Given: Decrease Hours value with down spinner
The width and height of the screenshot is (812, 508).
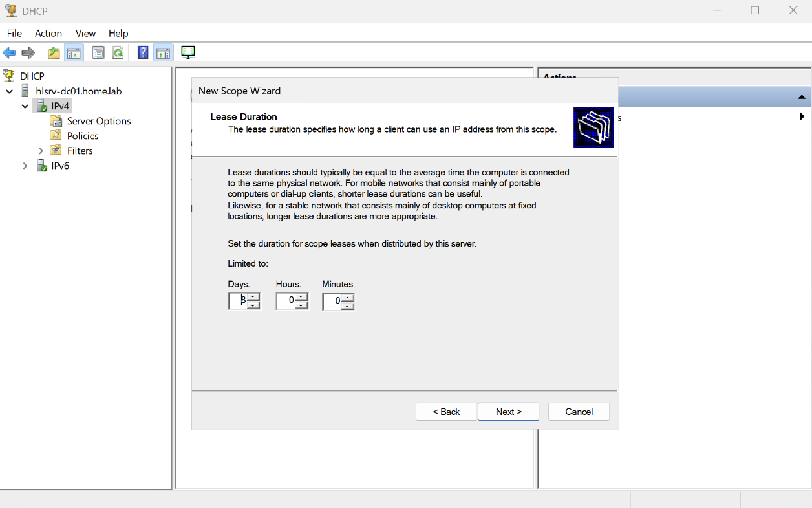Looking at the screenshot, I should [301, 305].
